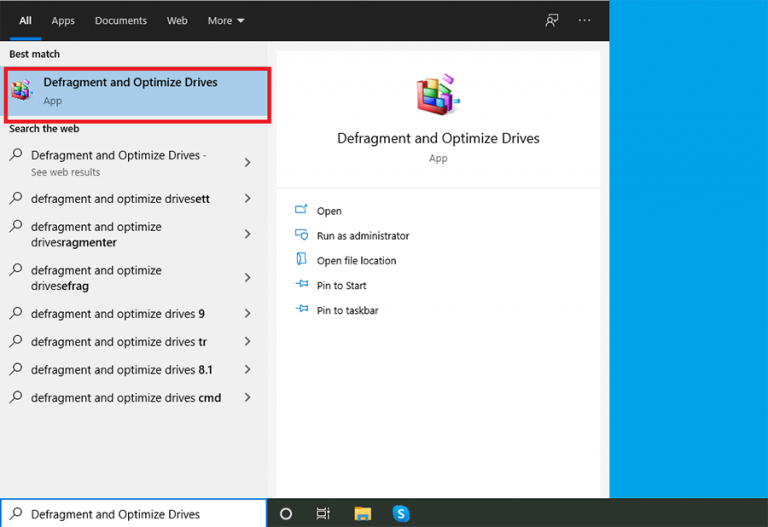The image size is (768, 527).
Task: Expand arrow for 'drivesett' web suggestion
Action: point(247,199)
